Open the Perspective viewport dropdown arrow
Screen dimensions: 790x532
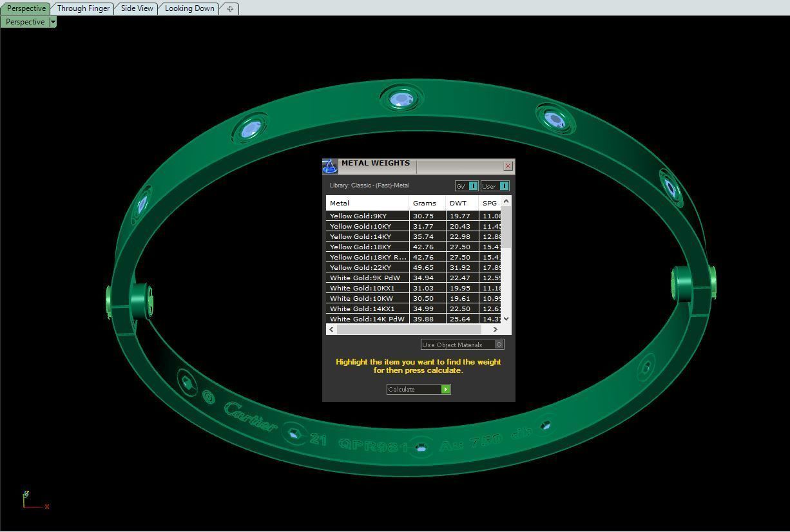point(53,22)
